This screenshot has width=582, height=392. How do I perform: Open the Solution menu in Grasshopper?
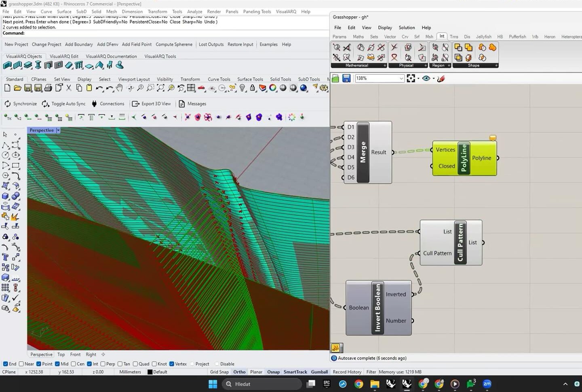(x=407, y=27)
